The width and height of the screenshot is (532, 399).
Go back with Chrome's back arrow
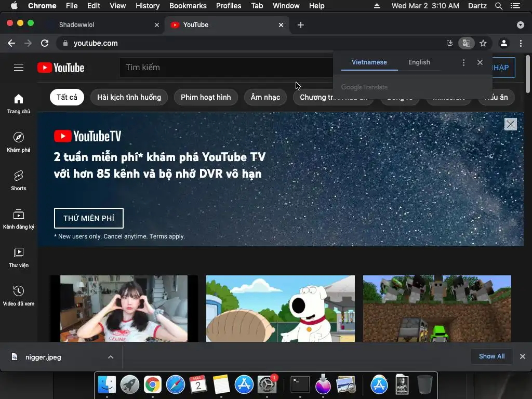(x=11, y=43)
